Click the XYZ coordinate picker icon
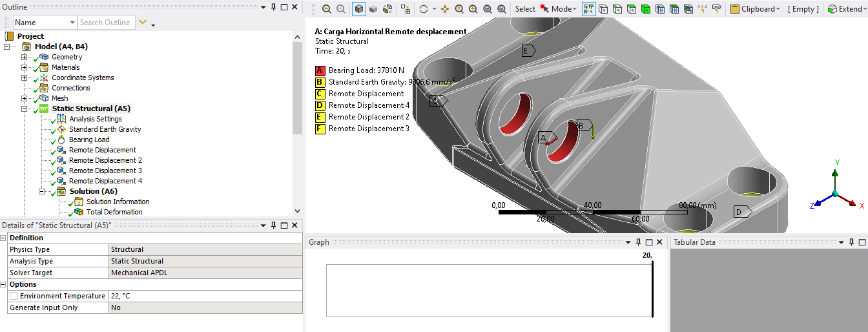868x332 pixels. [702, 9]
